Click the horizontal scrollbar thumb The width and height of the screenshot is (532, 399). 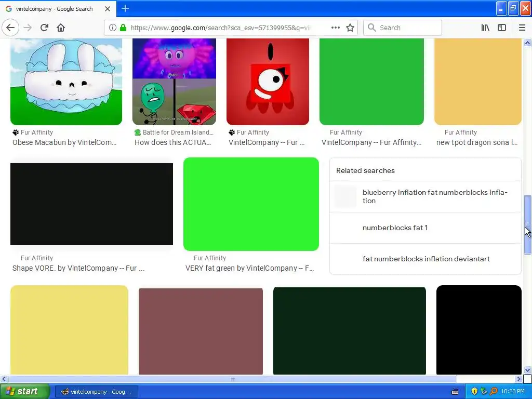(x=233, y=379)
